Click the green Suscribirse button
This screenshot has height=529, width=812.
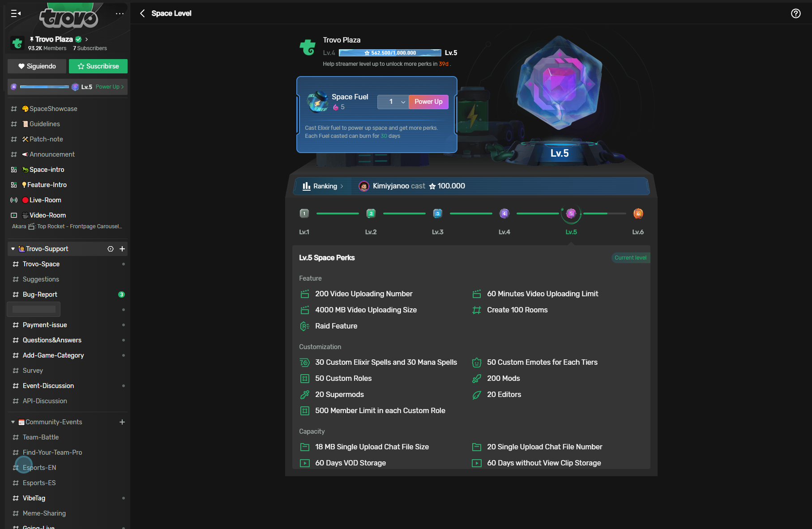(98, 66)
